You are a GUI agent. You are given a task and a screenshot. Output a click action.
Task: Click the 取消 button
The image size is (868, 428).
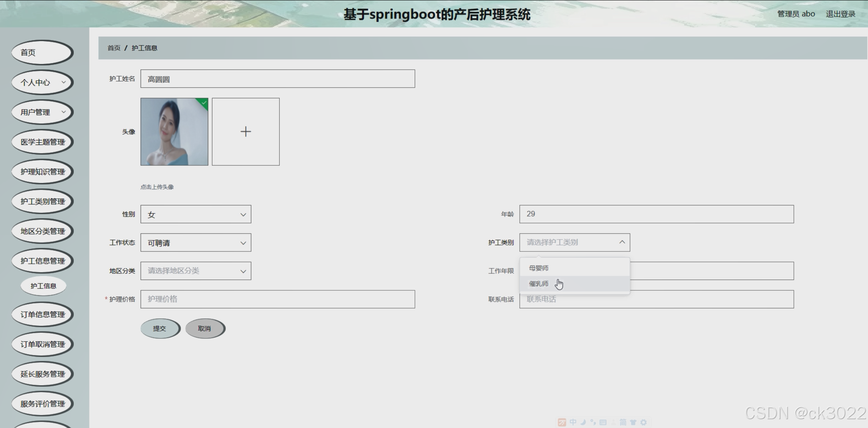pyautogui.click(x=205, y=328)
